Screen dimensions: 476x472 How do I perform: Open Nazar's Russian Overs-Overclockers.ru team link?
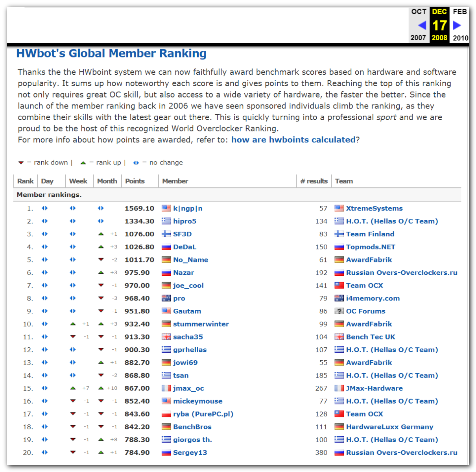click(402, 273)
